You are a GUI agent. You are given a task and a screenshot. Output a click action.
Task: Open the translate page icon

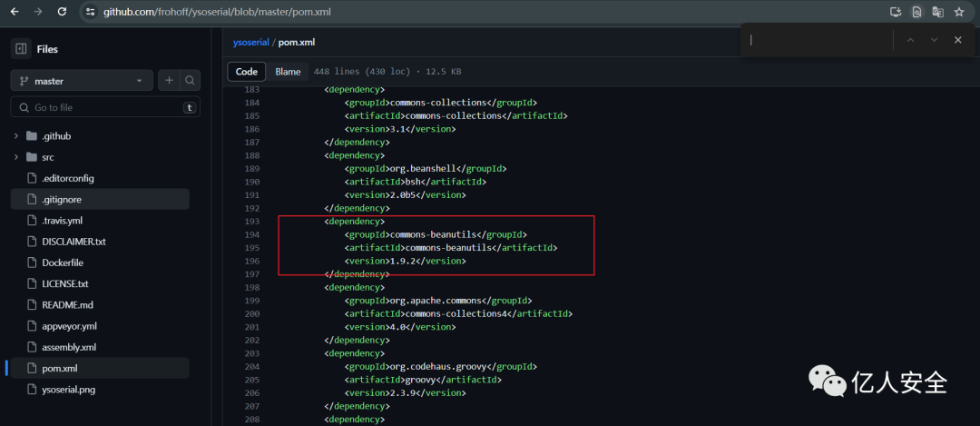tap(937, 12)
